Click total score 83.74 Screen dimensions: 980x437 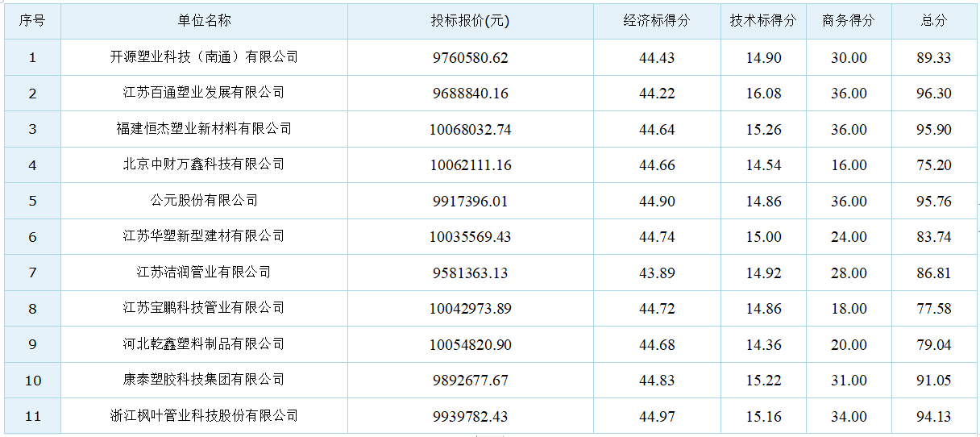[x=934, y=237]
